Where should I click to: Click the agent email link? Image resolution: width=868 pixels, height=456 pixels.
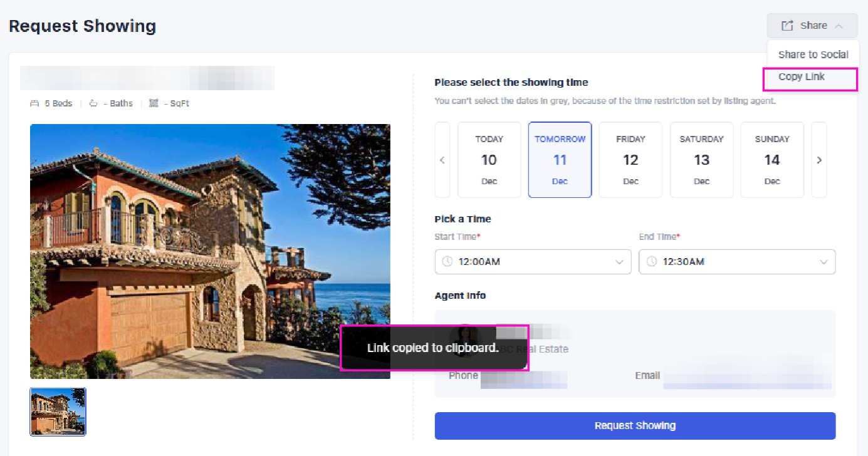[x=748, y=376]
